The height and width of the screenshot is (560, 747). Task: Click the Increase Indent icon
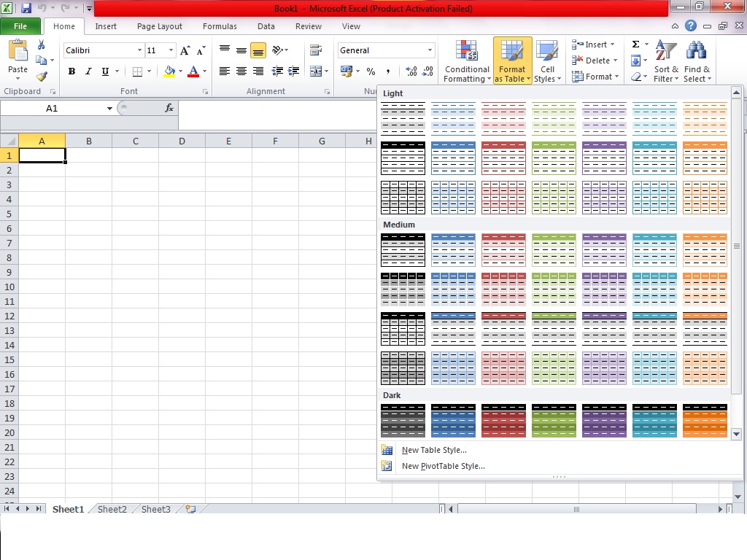pos(293,71)
